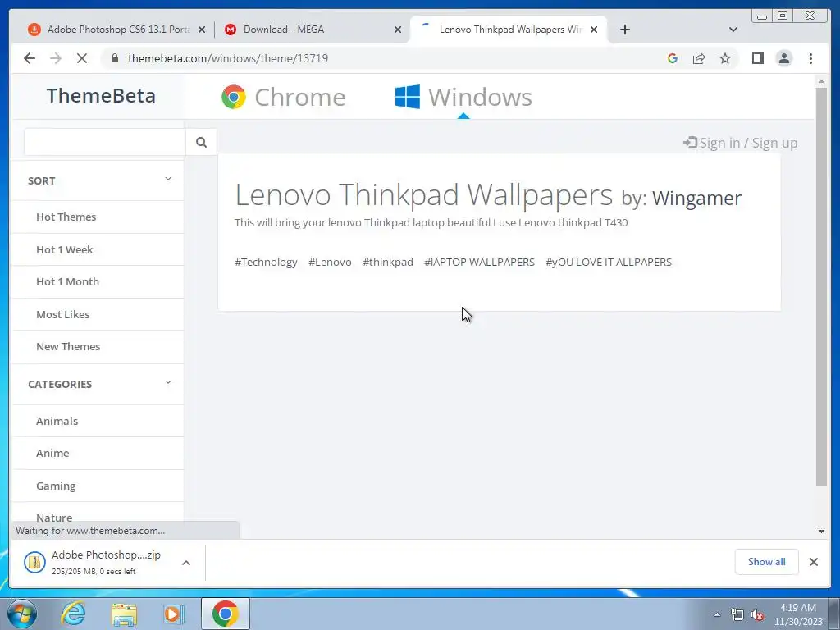The width and height of the screenshot is (840, 630).
Task: Open the Google icon in address bar
Action: pyautogui.click(x=673, y=58)
